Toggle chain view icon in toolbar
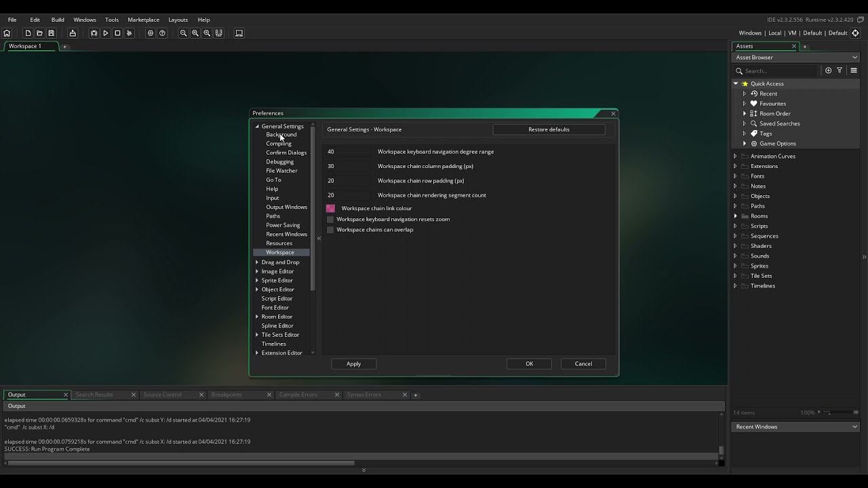The width and height of the screenshot is (868, 488). coord(219,33)
